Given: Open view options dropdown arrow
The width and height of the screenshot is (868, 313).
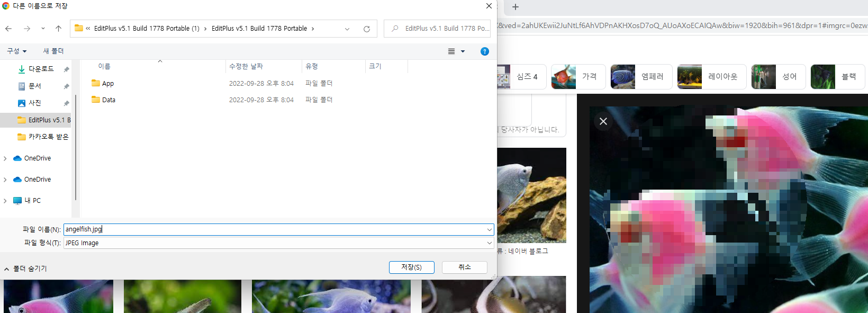Looking at the screenshot, I should [463, 51].
